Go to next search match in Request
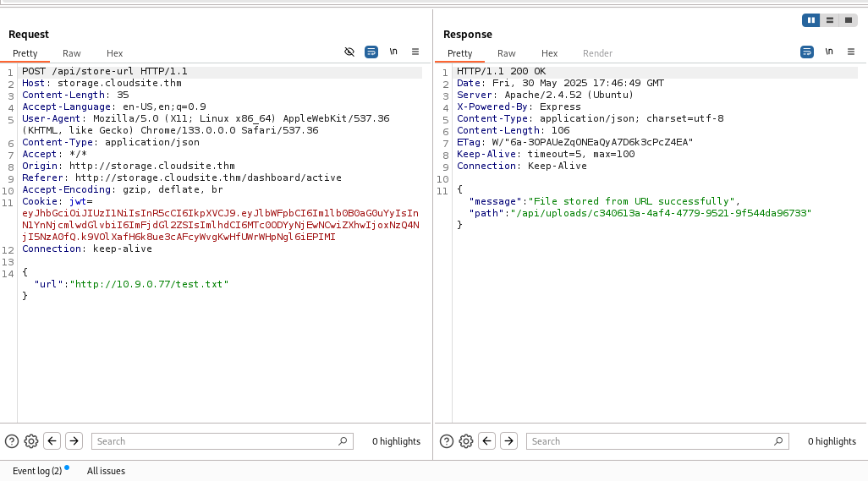 pos(74,440)
